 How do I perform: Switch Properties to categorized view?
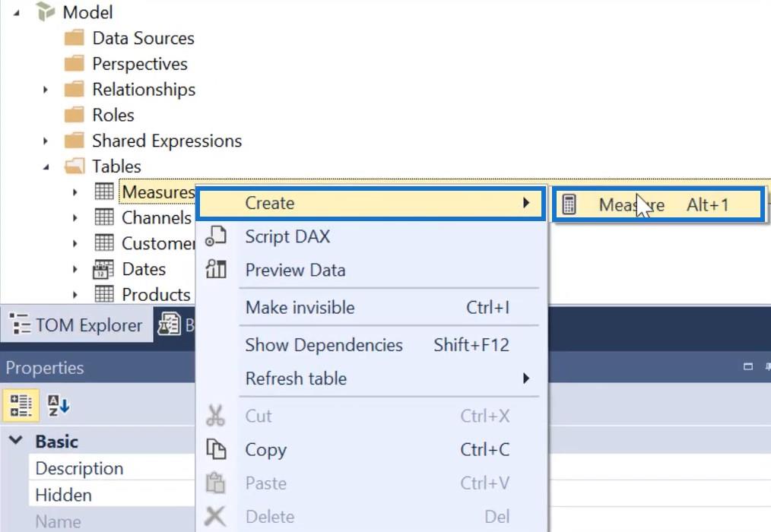click(21, 406)
